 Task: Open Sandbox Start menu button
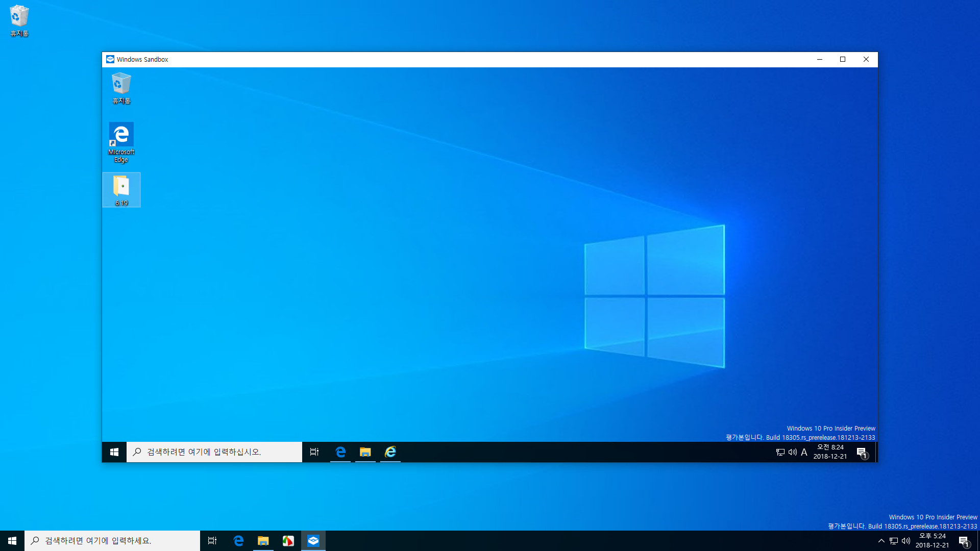[114, 452]
